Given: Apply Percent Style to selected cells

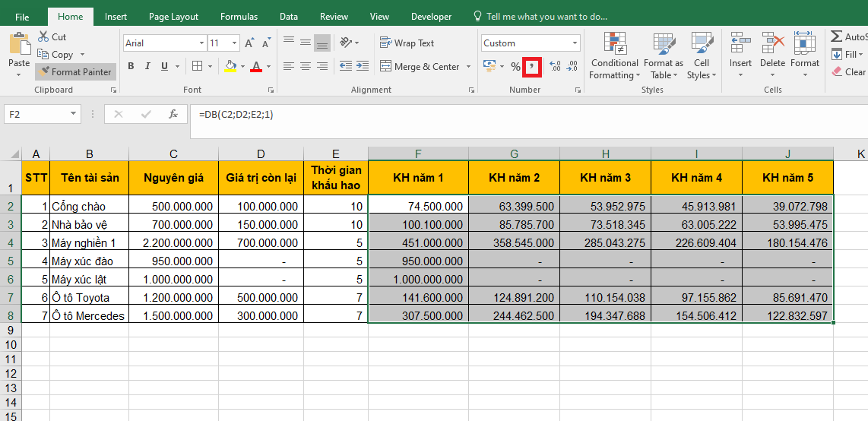Looking at the screenshot, I should tap(515, 67).
